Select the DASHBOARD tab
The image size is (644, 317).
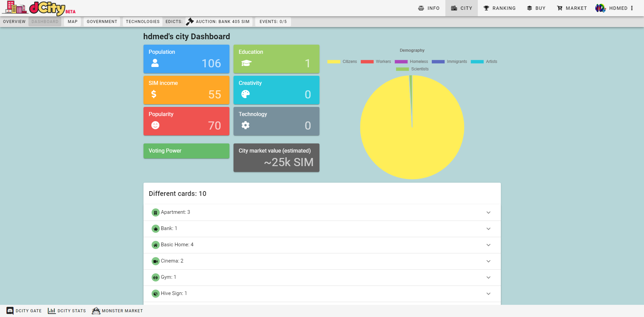(45, 22)
